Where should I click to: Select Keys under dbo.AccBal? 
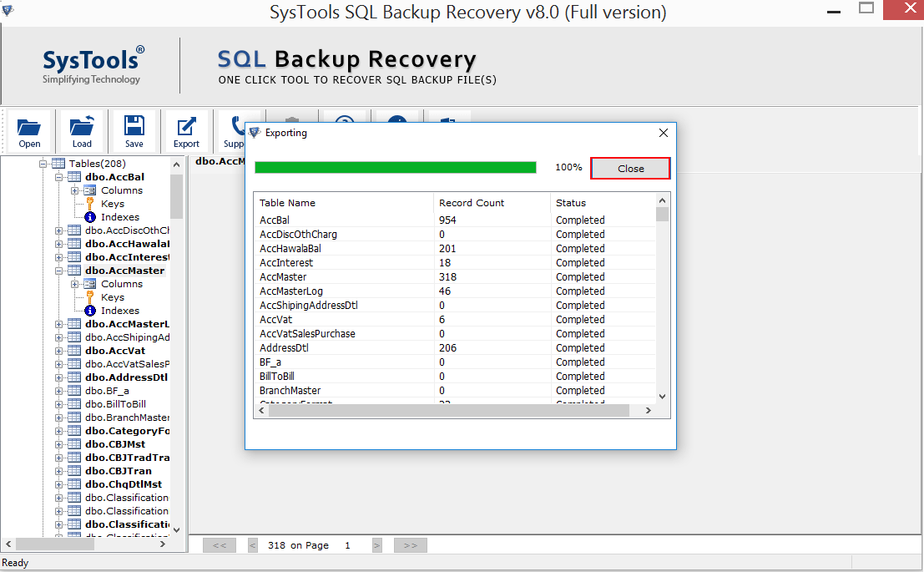click(x=113, y=204)
